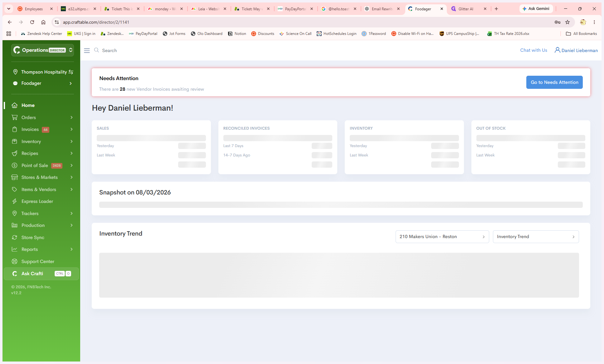The width and height of the screenshot is (604, 364).
Task: Click the Orders cart icon
Action: (x=14, y=117)
